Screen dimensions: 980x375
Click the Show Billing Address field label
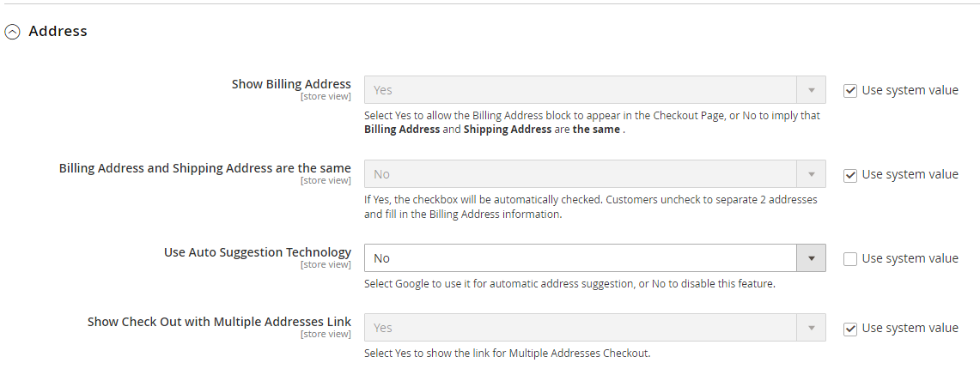click(291, 84)
